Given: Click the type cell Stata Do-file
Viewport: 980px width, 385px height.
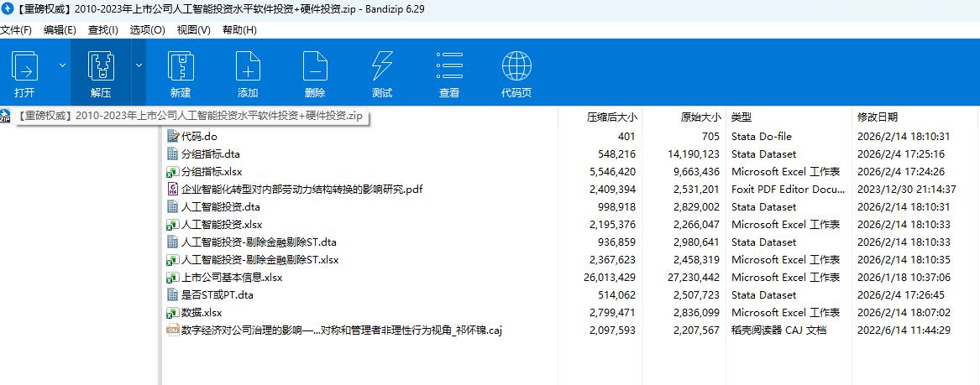Looking at the screenshot, I should click(x=761, y=136).
